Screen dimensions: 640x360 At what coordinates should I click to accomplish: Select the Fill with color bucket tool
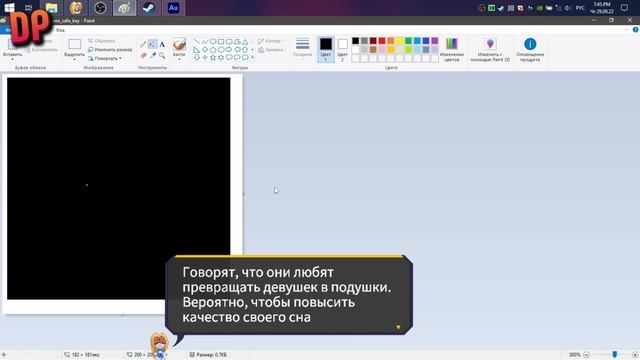pos(153,44)
